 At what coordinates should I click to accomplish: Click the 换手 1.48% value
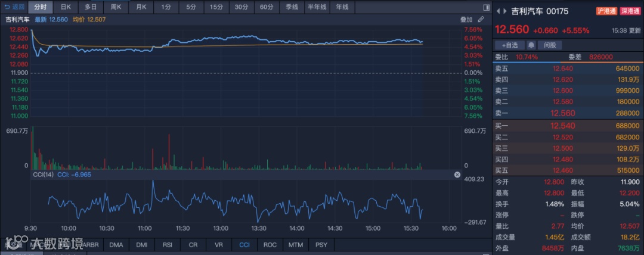click(x=556, y=204)
